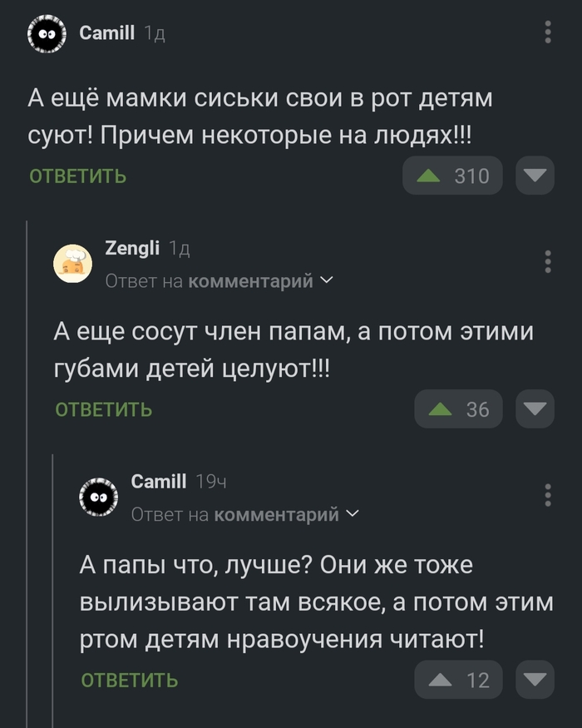Viewport: 582px width, 728px height.
Task: Open Camill's avatar on the 19ч reply
Action: click(99, 498)
